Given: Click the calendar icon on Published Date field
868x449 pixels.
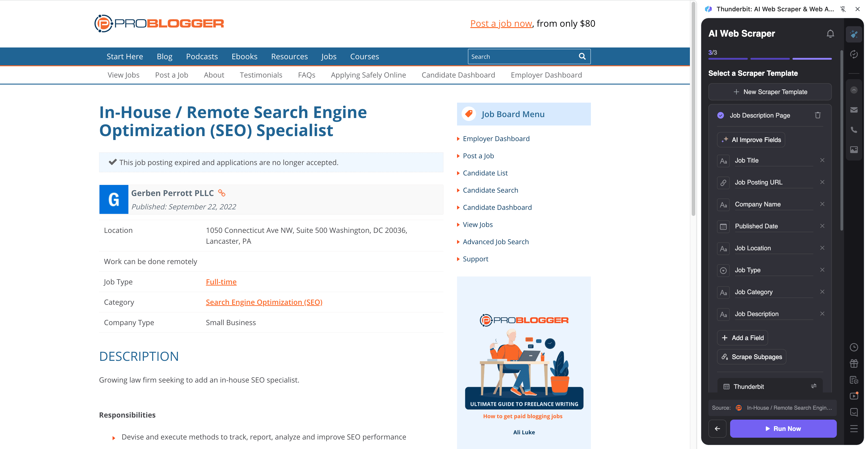Looking at the screenshot, I should tap(723, 226).
